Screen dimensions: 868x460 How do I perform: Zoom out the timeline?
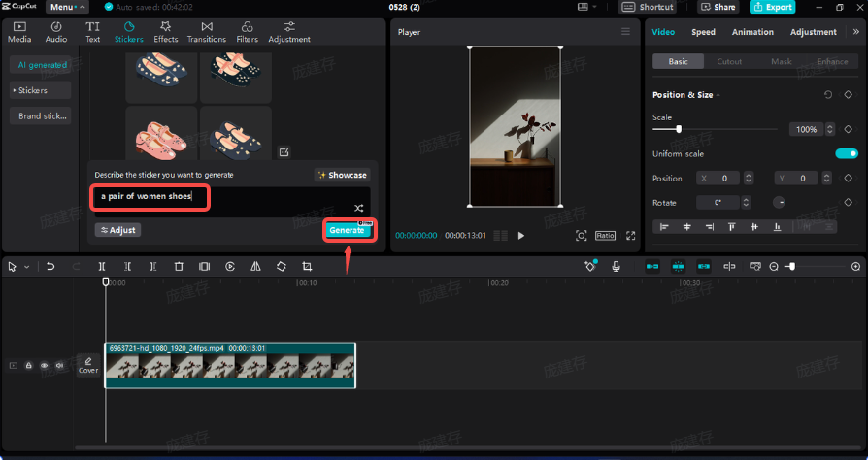774,267
